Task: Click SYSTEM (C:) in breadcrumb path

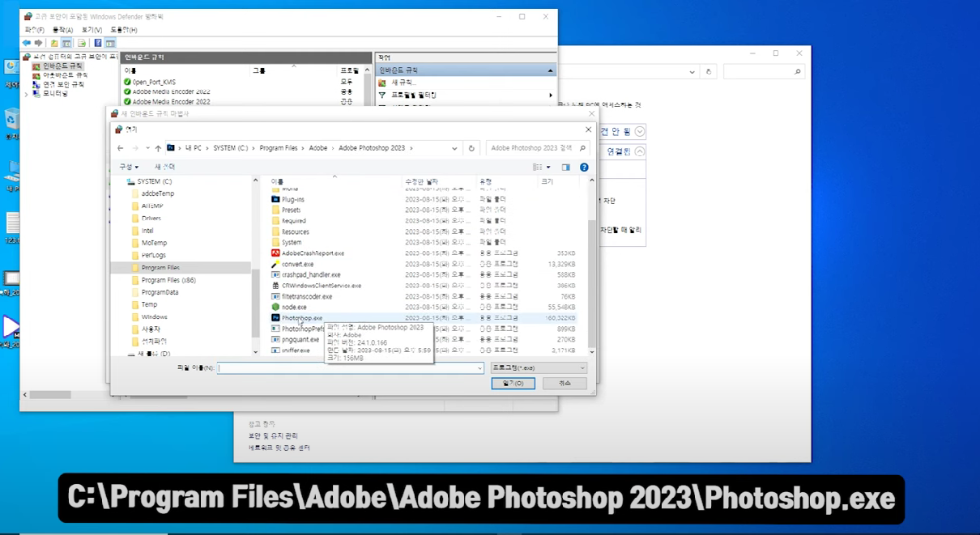Action: pos(231,148)
